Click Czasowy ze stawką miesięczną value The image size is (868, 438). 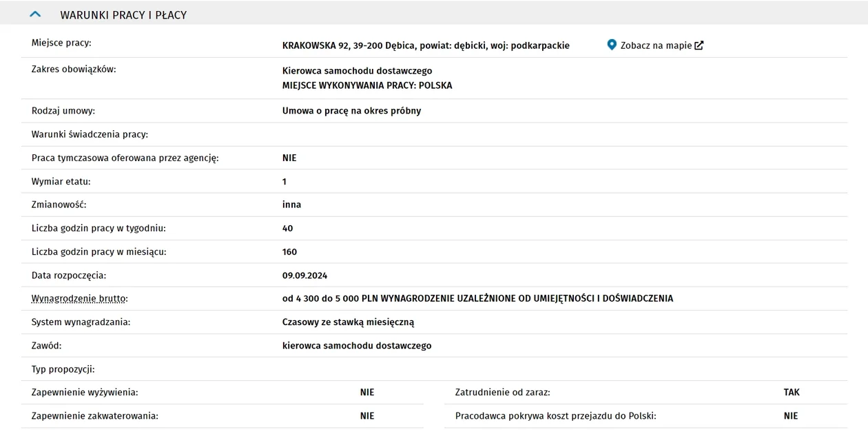348,322
